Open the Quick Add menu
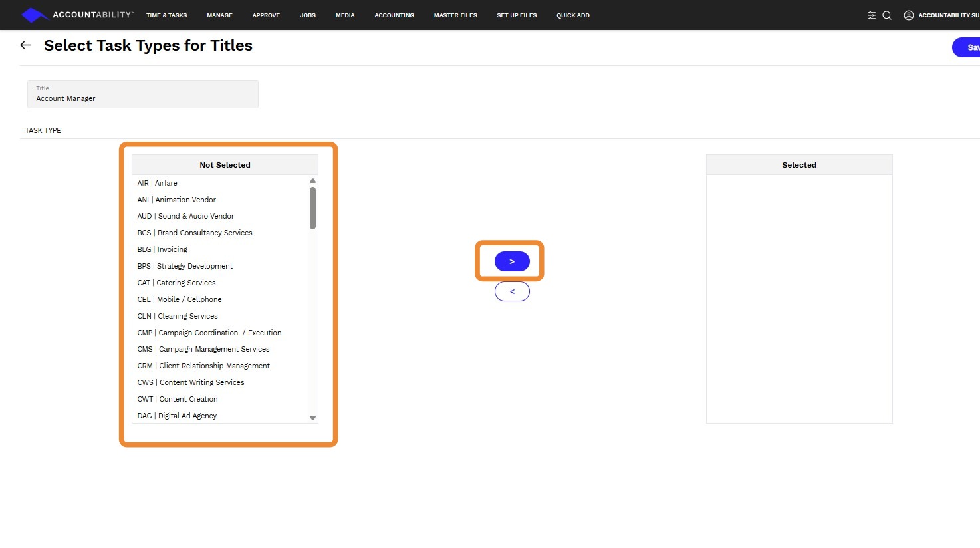980x548 pixels. click(x=573, y=15)
